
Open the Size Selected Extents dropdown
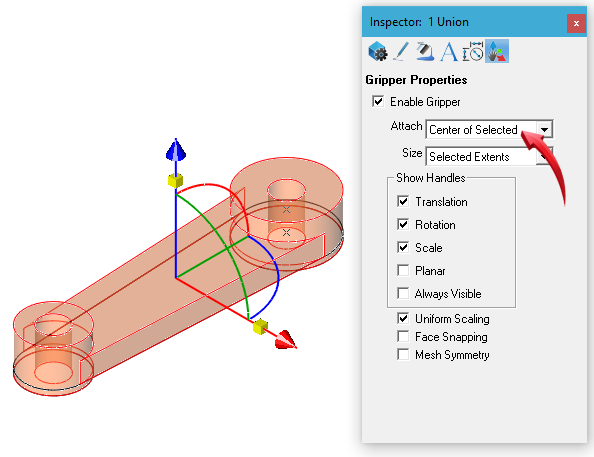point(488,157)
